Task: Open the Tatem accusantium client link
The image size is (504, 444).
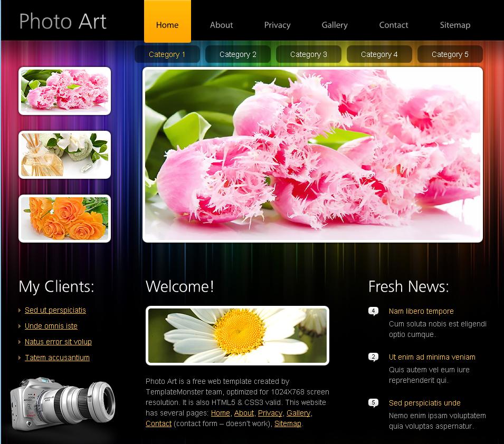Action: coord(57,357)
